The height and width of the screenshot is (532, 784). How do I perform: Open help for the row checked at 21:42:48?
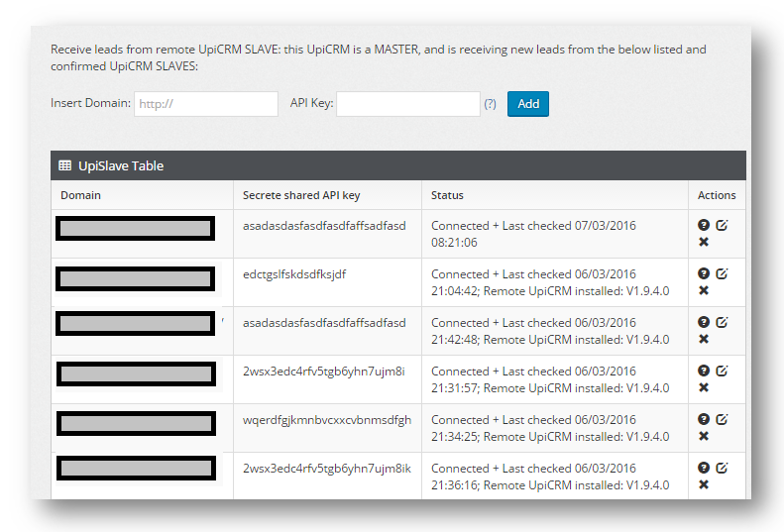704,322
